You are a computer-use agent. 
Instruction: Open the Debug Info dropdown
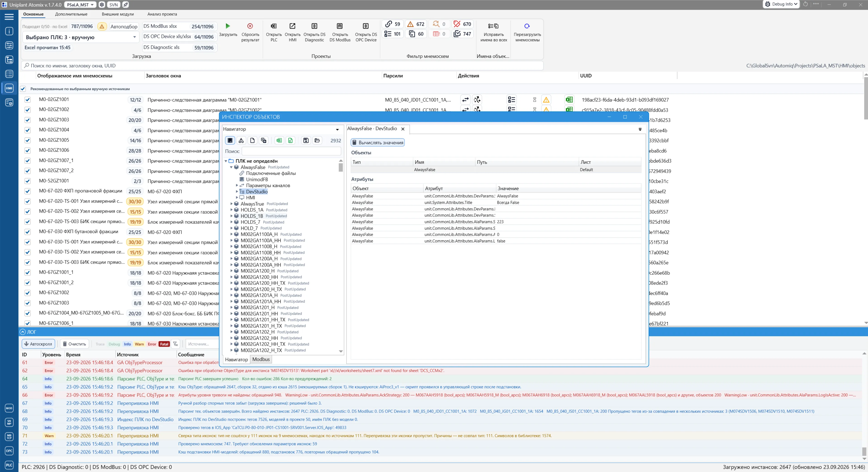point(781,4)
